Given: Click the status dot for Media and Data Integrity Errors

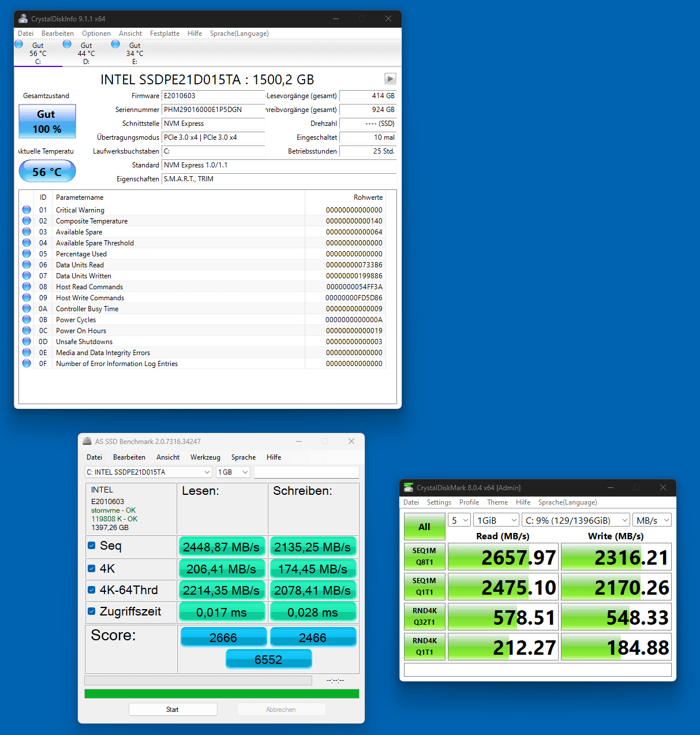Looking at the screenshot, I should tap(27, 352).
